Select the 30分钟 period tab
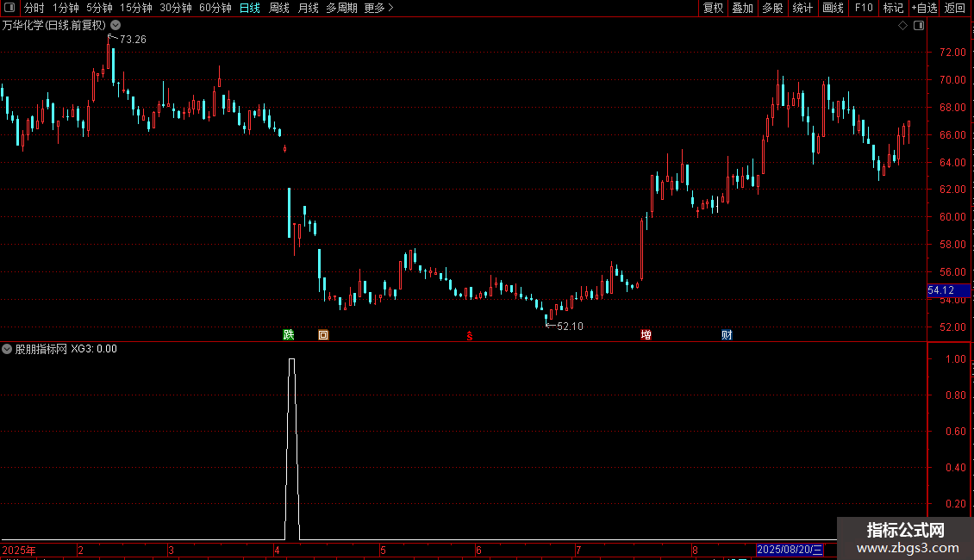This screenshot has height=560, width=974. coord(176,8)
